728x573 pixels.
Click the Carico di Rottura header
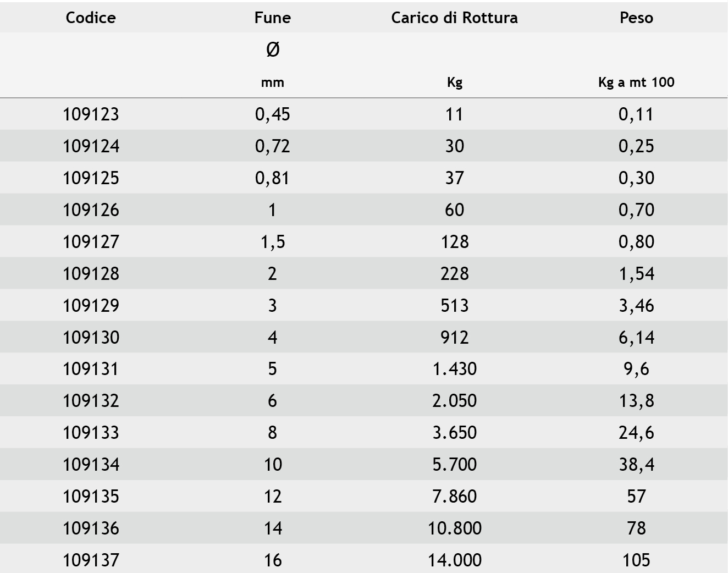click(x=454, y=18)
